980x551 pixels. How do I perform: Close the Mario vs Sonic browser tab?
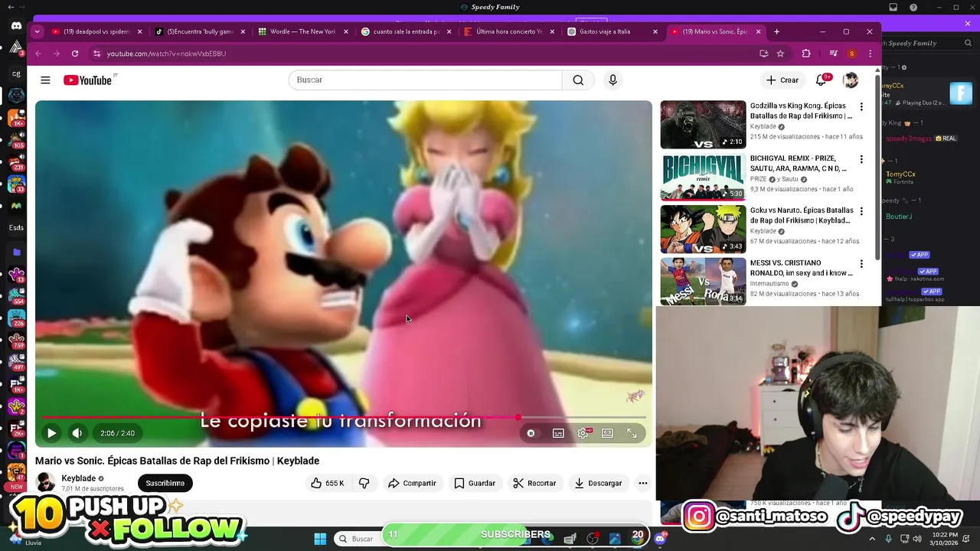click(758, 31)
